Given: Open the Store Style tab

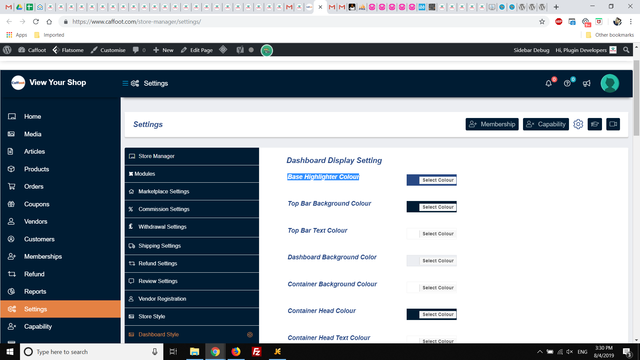Looking at the screenshot, I should tap(192, 316).
